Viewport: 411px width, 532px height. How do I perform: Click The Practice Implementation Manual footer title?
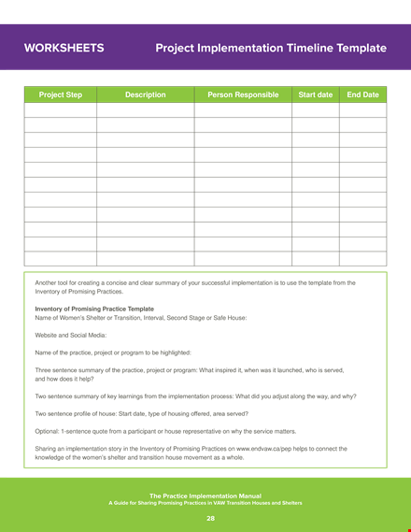205,496
